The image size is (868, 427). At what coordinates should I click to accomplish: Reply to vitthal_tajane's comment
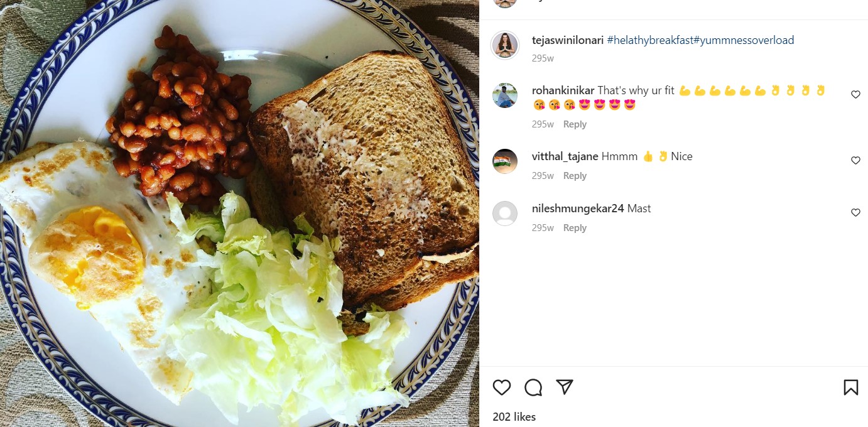(575, 176)
